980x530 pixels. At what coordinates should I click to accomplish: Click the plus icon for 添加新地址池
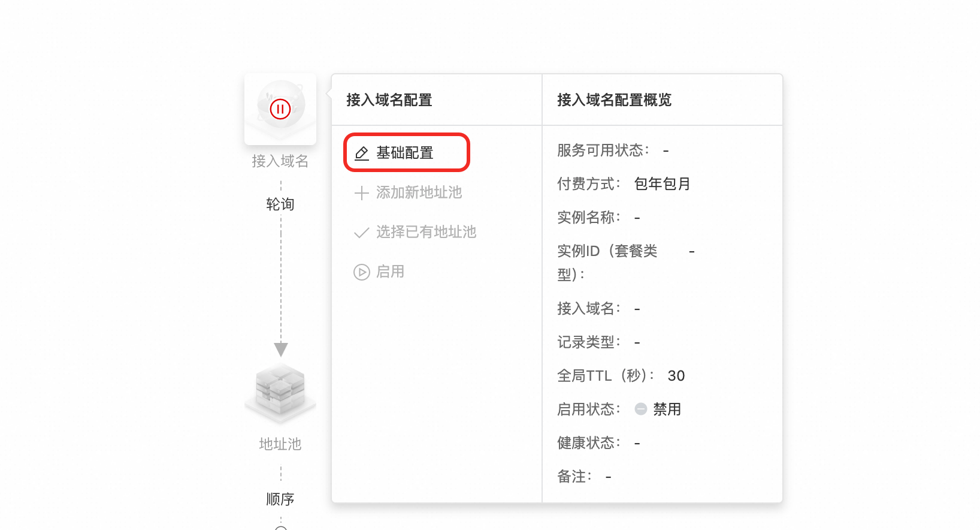[361, 193]
